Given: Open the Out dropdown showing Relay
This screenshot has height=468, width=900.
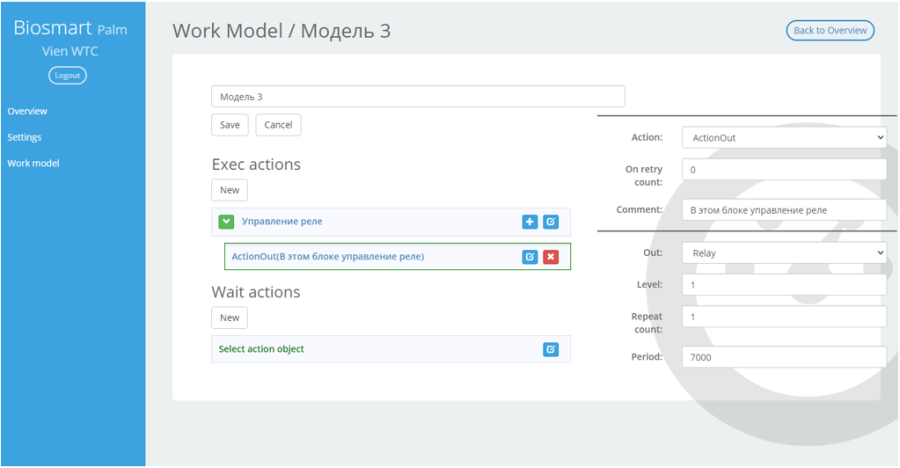Looking at the screenshot, I should pyautogui.click(x=784, y=253).
